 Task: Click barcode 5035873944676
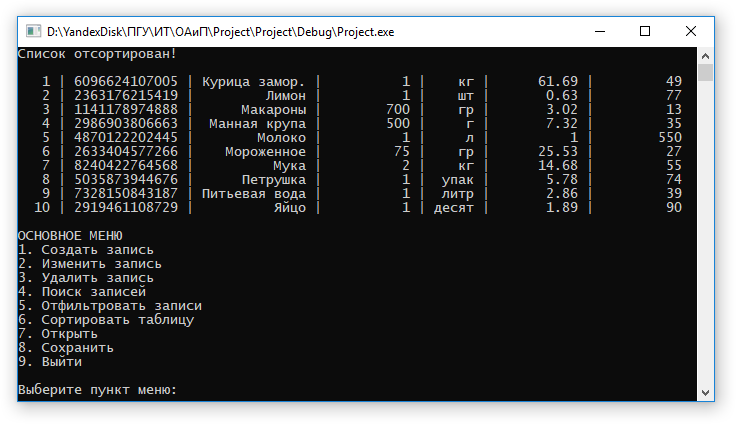point(126,179)
